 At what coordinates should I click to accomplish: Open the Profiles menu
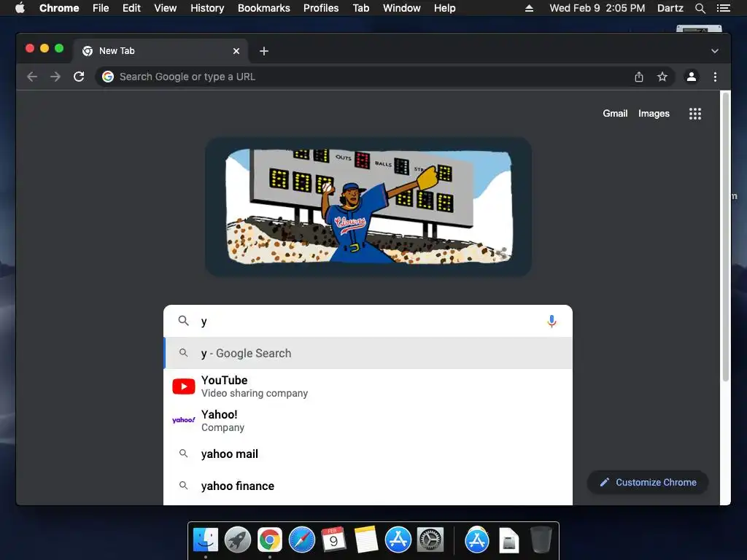point(321,8)
